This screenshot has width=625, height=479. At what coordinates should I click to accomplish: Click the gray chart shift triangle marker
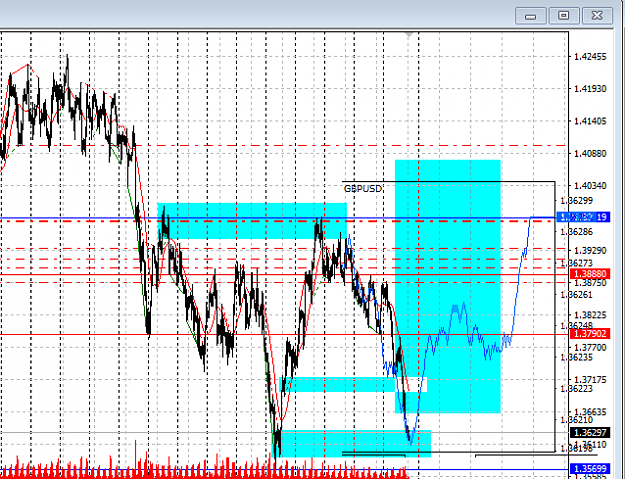coord(409,35)
